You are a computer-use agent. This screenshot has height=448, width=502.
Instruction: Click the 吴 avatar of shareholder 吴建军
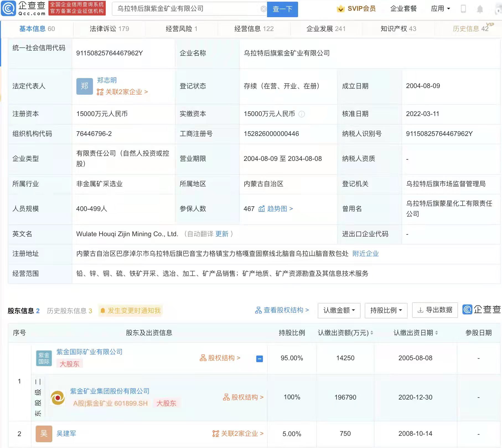click(x=44, y=434)
